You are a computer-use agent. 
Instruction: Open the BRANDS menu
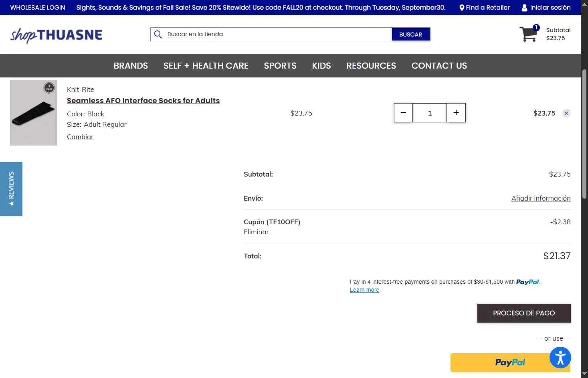point(131,66)
